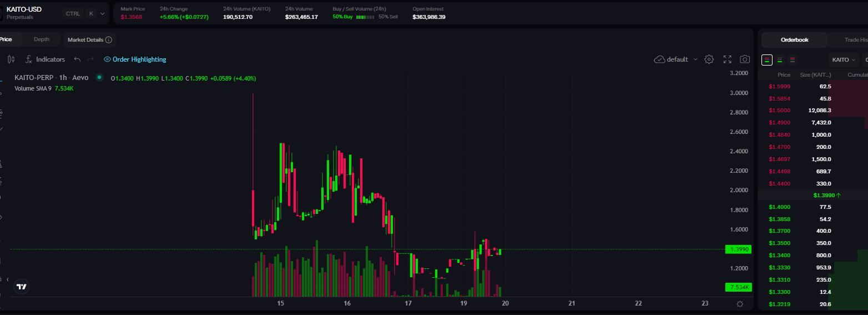Open the Indicators menu

(45, 59)
